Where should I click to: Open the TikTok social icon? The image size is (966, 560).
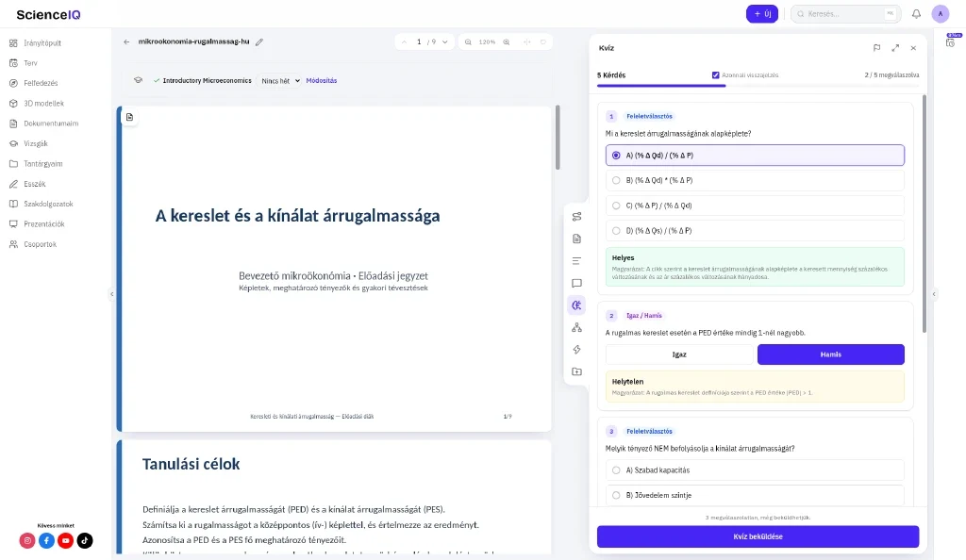(x=85, y=540)
